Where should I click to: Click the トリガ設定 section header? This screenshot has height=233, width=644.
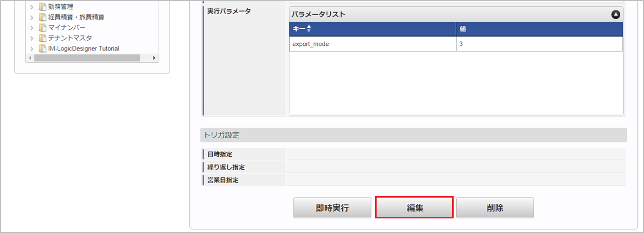tap(414, 136)
